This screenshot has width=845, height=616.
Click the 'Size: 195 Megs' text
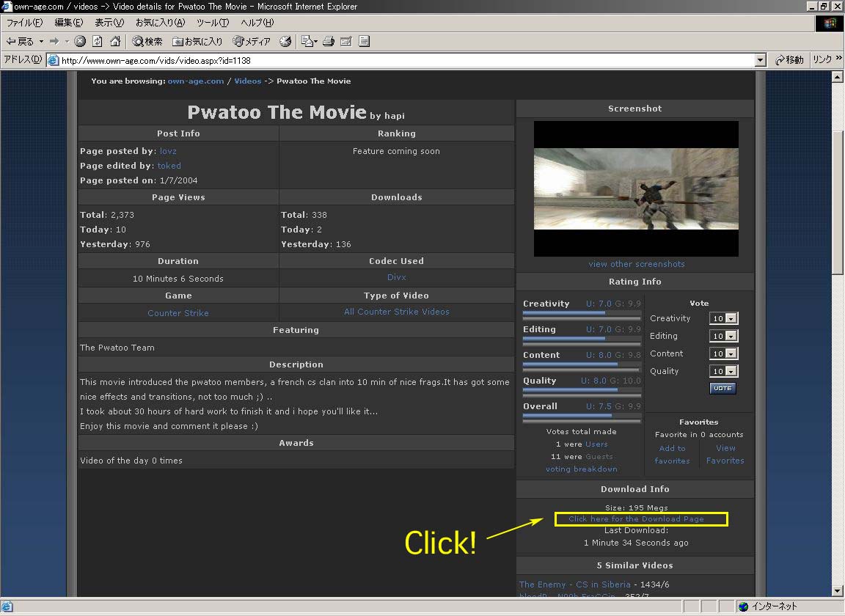pos(637,507)
